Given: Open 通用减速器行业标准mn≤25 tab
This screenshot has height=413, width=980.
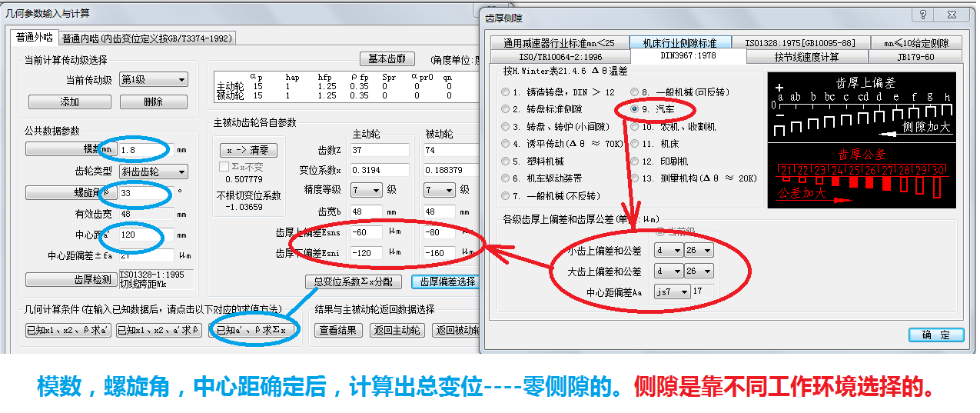Looking at the screenshot, I should point(559,43).
